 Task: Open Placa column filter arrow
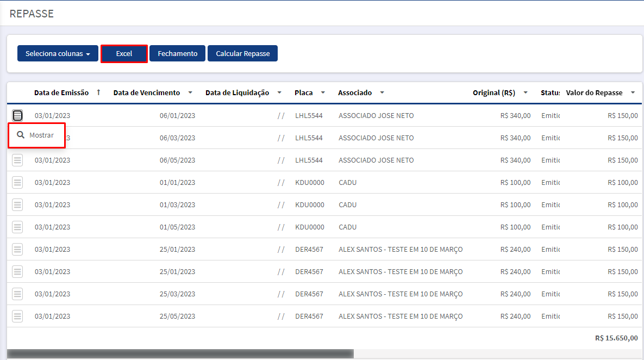[323, 92]
